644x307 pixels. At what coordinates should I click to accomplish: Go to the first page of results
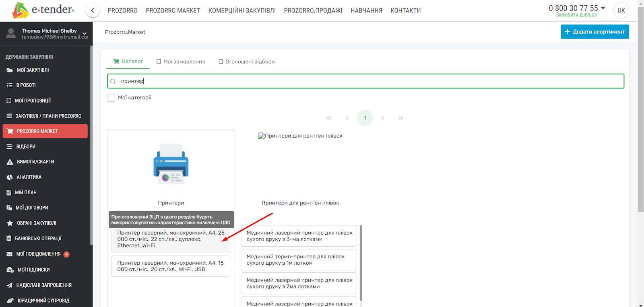[x=329, y=118]
